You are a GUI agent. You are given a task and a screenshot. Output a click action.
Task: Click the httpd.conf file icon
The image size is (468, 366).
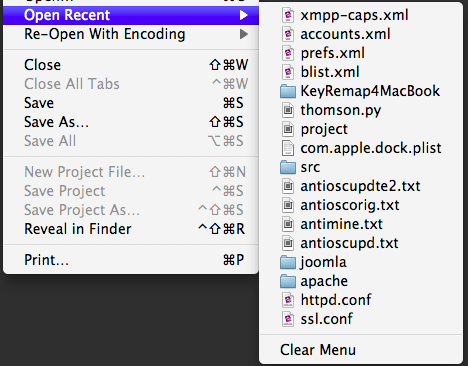pos(288,300)
